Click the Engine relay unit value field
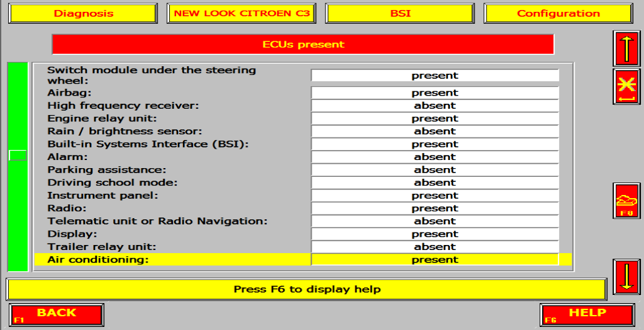Viewport: 644px width, 330px height. [x=435, y=118]
